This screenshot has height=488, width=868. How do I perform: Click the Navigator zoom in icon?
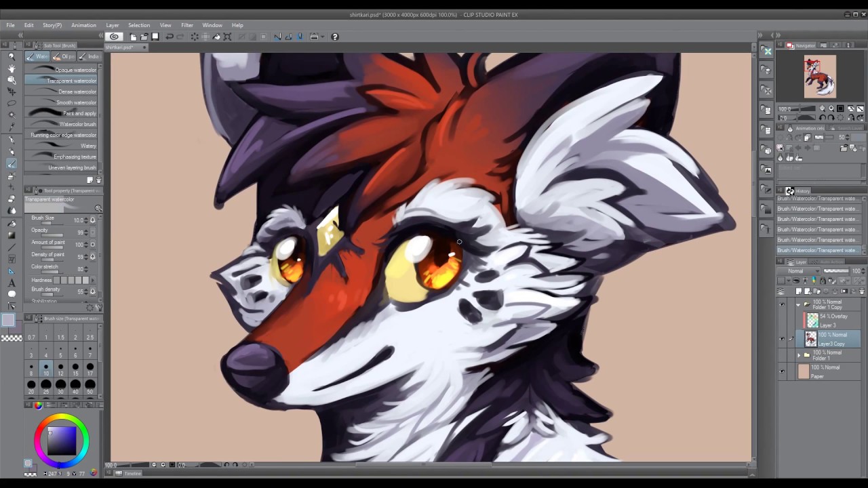coord(831,108)
